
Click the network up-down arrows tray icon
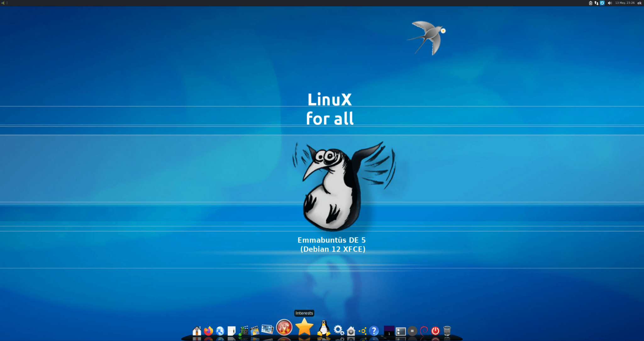pos(597,3)
